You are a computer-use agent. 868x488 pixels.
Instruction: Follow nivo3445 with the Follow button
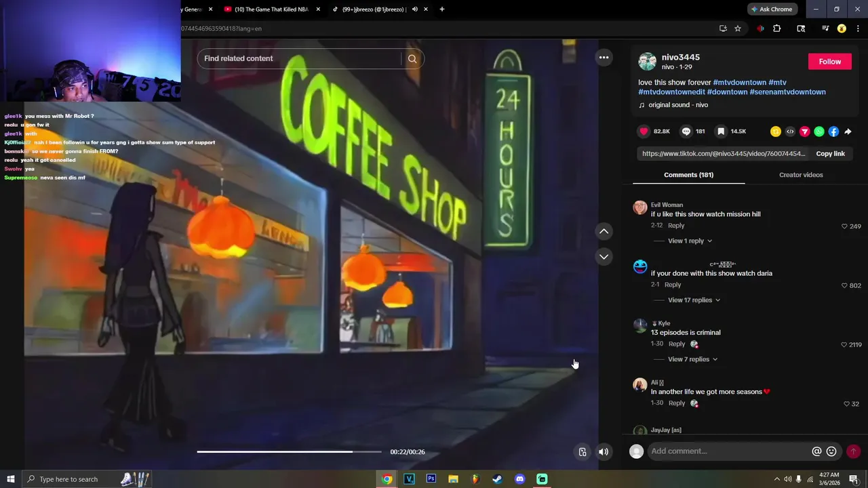829,62
